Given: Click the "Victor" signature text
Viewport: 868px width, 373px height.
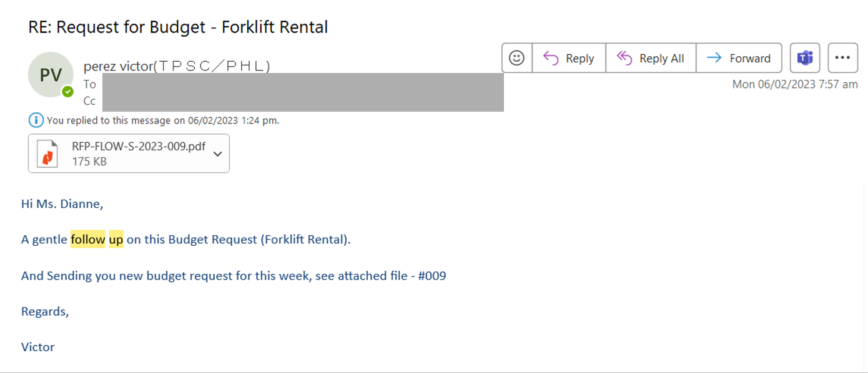Looking at the screenshot, I should [37, 347].
